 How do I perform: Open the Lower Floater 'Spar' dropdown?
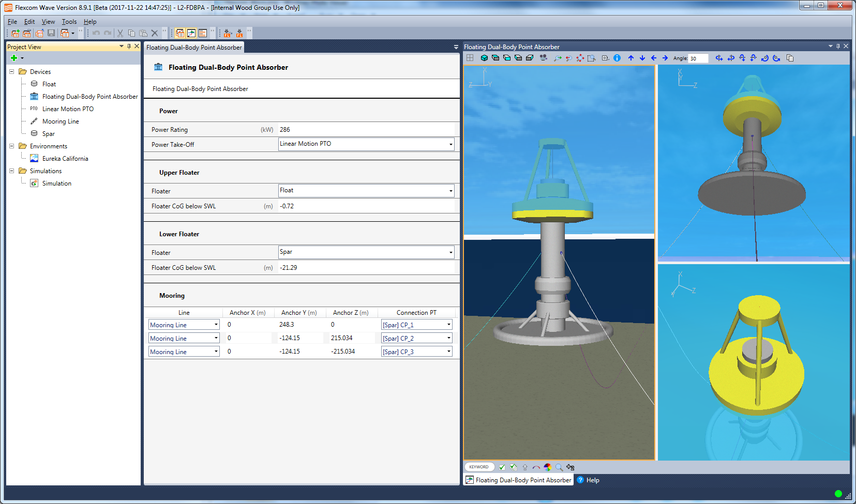450,252
